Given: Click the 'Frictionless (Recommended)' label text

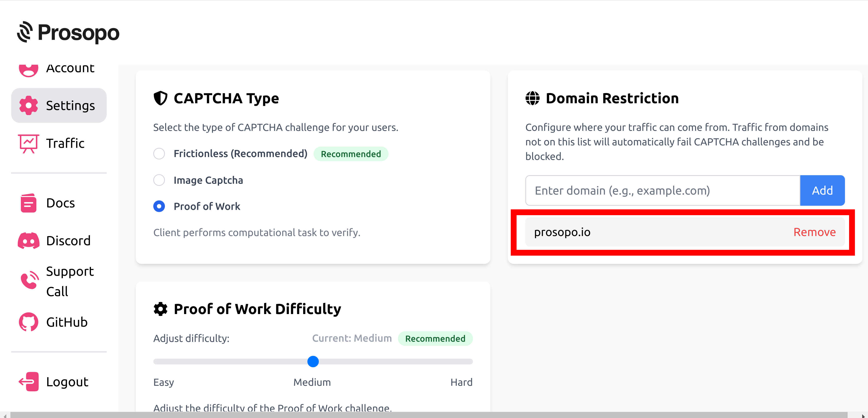Looking at the screenshot, I should (x=241, y=153).
